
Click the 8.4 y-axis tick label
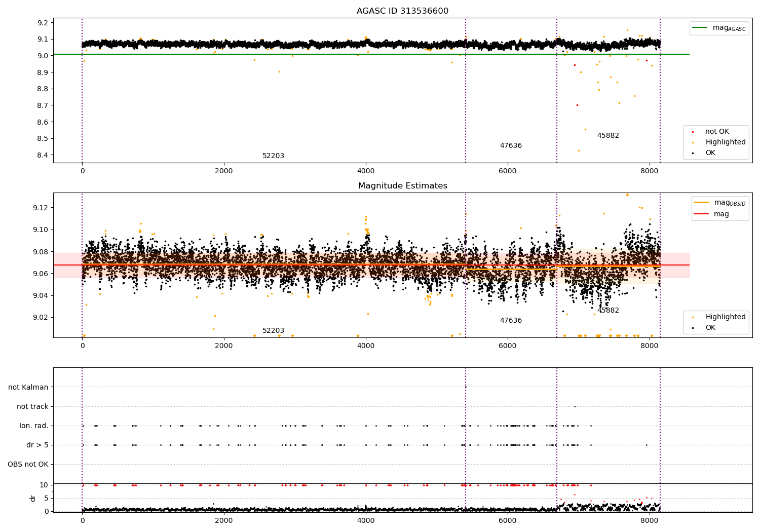43,156
